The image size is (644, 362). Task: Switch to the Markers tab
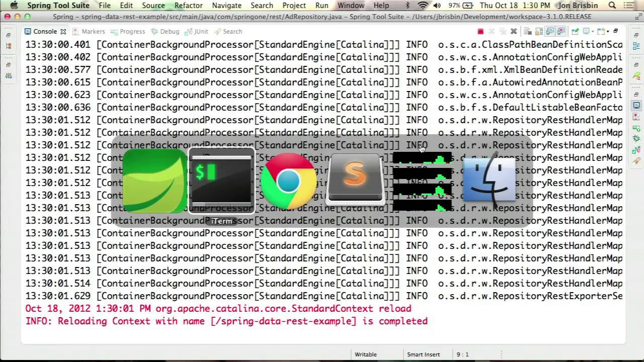point(89,31)
